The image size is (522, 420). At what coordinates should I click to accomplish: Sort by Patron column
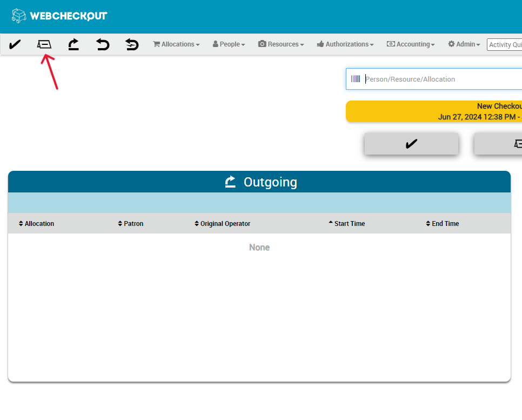[131, 223]
